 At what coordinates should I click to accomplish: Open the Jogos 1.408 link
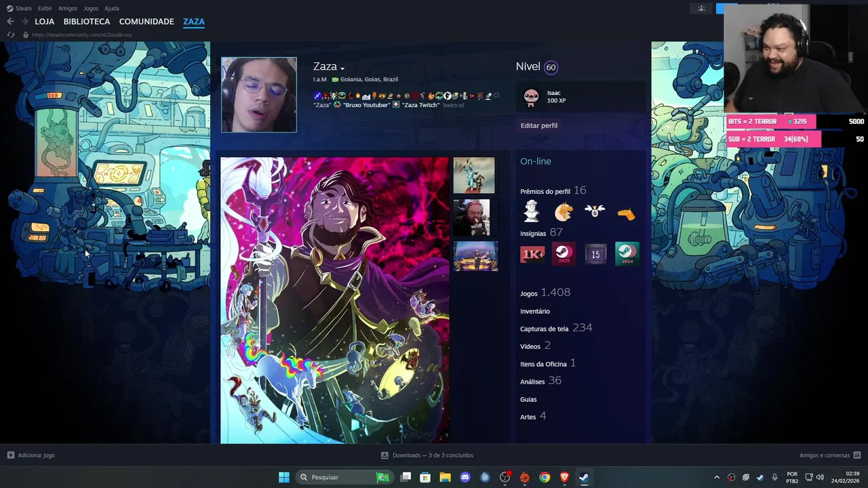[x=545, y=293]
